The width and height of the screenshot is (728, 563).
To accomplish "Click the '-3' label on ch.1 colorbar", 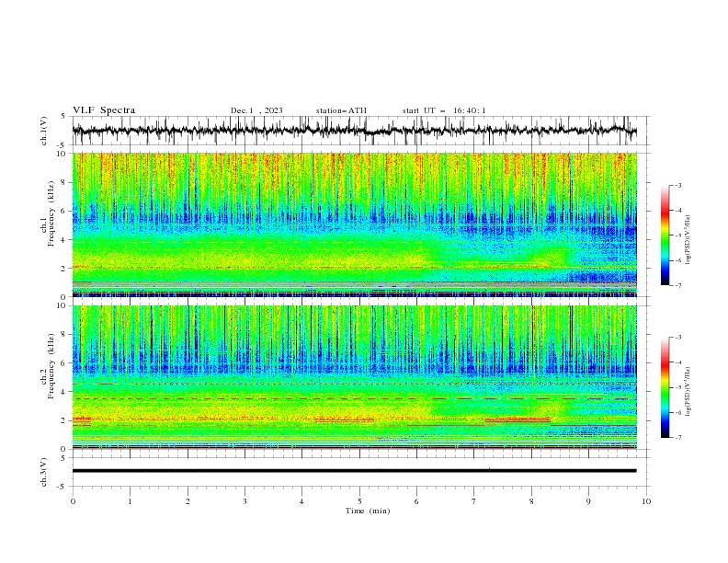I will point(678,185).
